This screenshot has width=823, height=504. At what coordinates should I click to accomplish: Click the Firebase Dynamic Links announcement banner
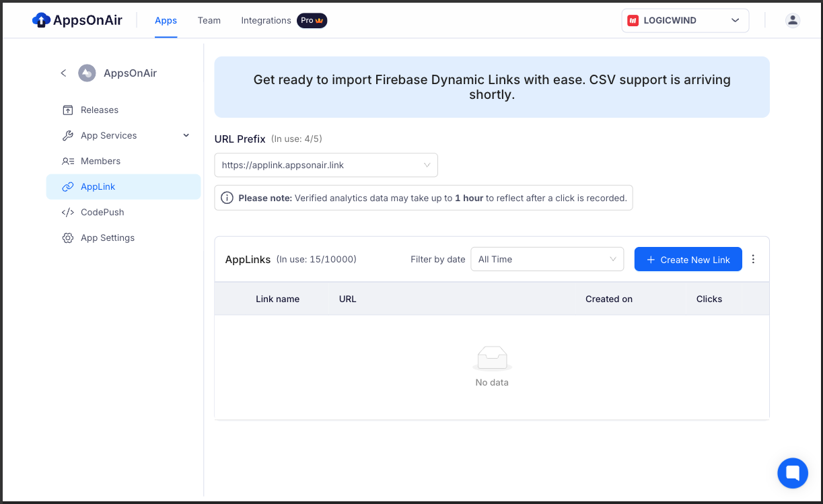pos(492,87)
